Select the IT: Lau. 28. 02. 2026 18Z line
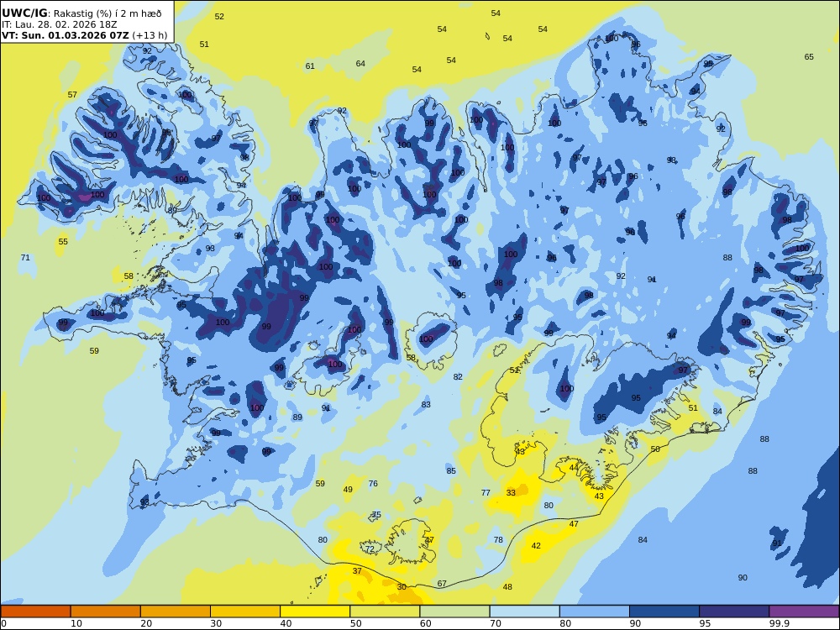This screenshot has height=630, width=840. point(59,24)
